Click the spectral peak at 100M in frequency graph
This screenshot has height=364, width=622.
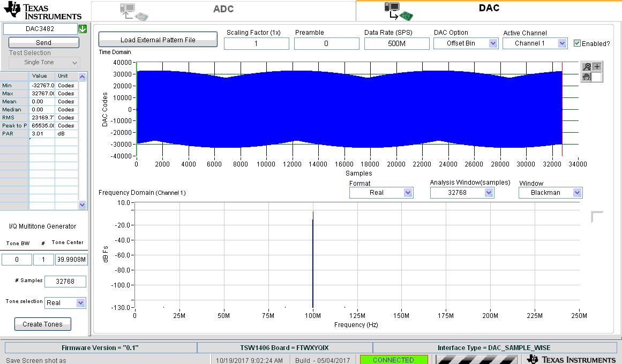[x=313, y=260]
